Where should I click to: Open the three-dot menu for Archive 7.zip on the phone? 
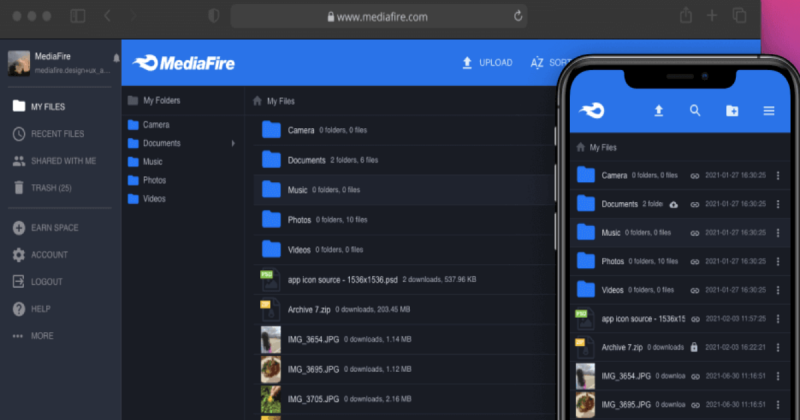(778, 347)
